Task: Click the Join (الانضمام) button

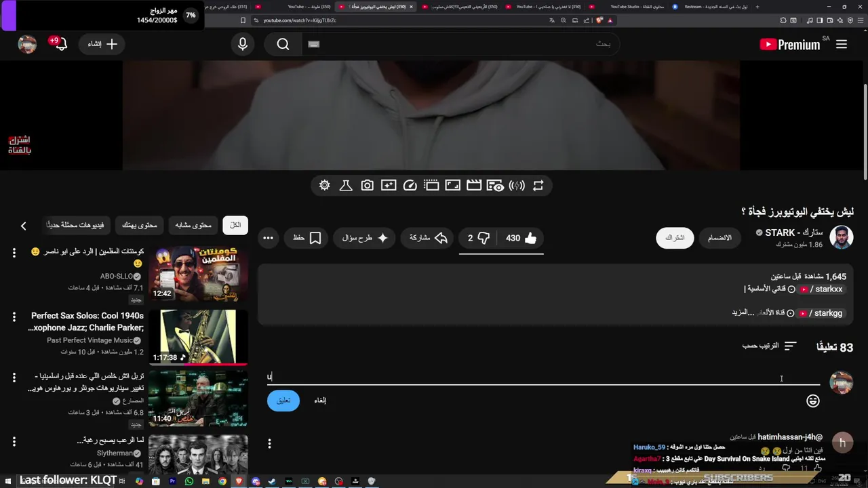Action: click(719, 238)
